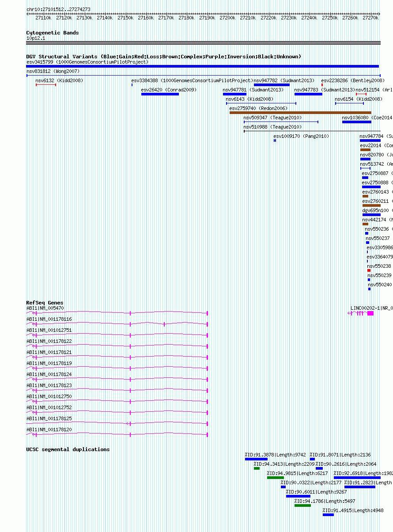Click the blue bar under esv26420
Screen dimensions: 393x532
[160, 94]
